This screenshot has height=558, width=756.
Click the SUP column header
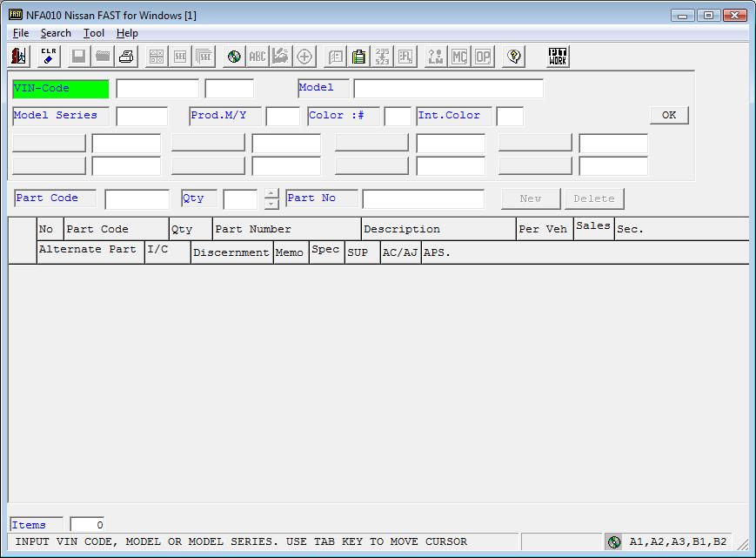point(362,252)
